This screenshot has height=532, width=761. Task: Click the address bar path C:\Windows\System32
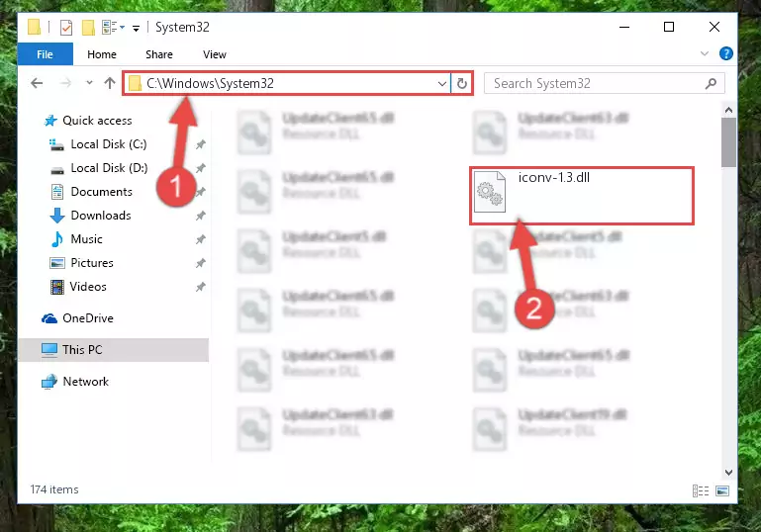(210, 83)
